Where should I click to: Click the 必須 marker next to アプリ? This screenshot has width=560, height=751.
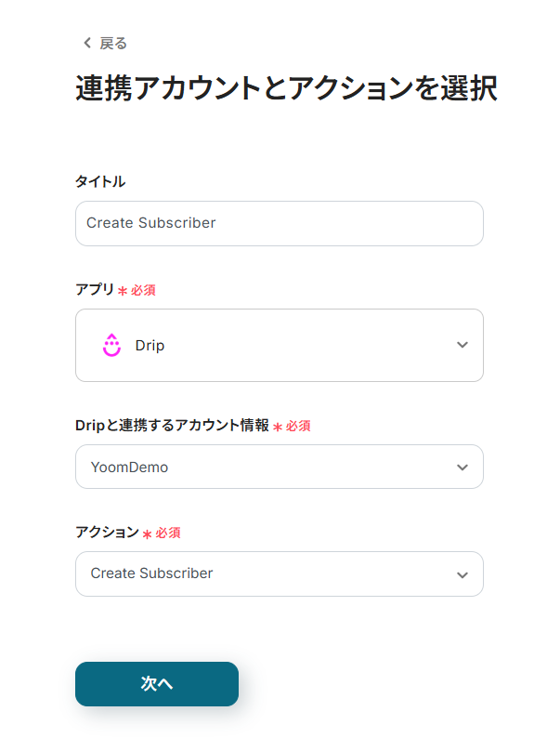143,290
